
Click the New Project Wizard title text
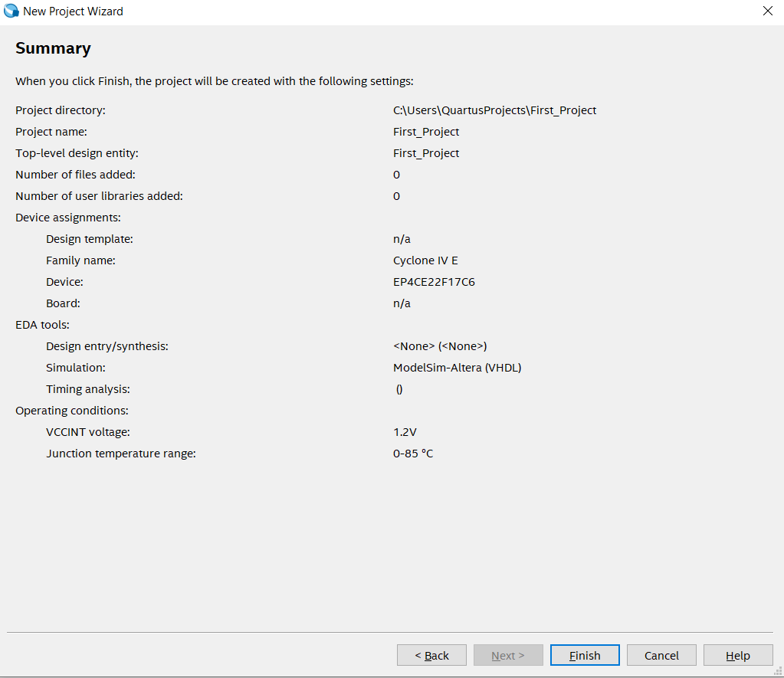click(x=73, y=11)
